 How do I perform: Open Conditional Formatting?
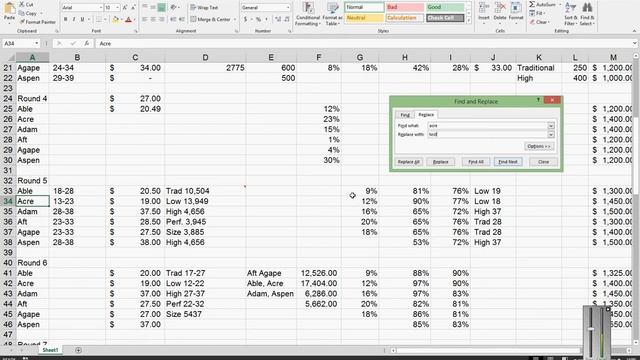(308, 14)
